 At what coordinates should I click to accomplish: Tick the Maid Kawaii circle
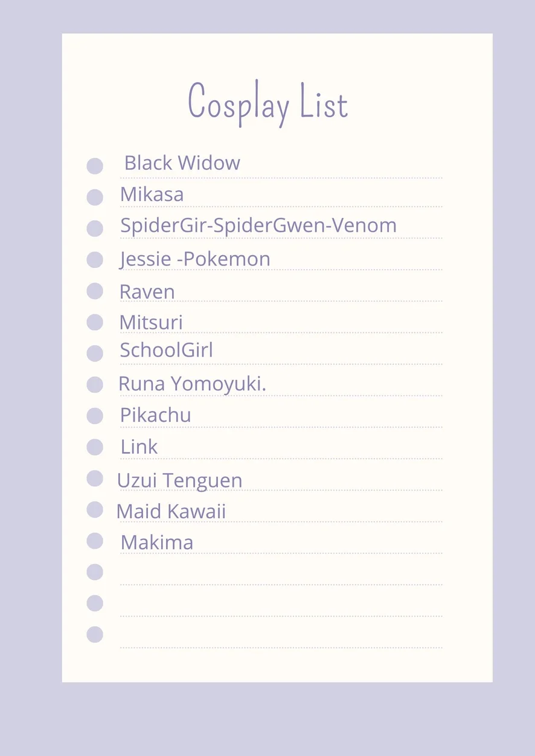tap(95, 510)
